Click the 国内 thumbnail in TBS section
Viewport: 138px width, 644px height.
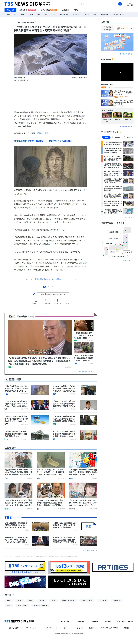tap(89, 526)
